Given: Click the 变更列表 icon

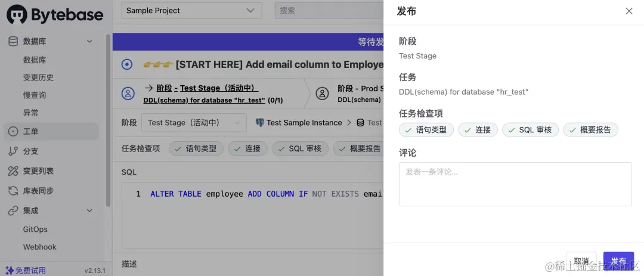Looking at the screenshot, I should 13,171.
